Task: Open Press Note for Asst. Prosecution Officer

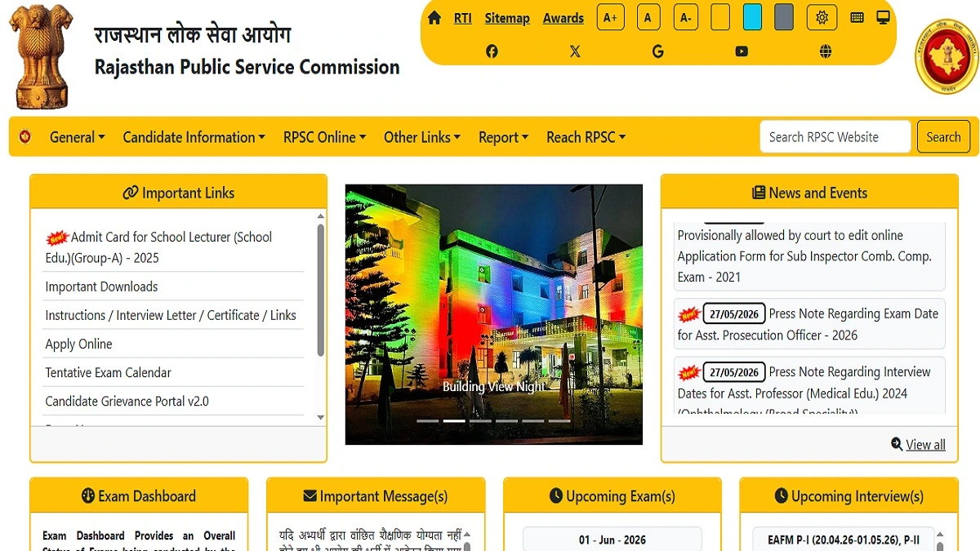Action: [x=809, y=324]
